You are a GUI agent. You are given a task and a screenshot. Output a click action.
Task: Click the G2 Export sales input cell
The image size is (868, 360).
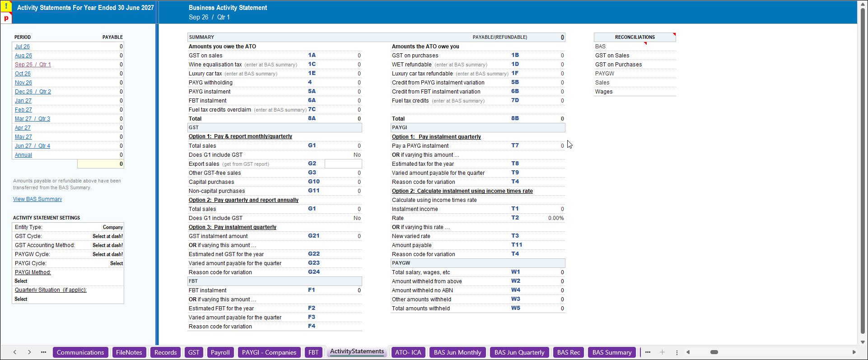[343, 164]
